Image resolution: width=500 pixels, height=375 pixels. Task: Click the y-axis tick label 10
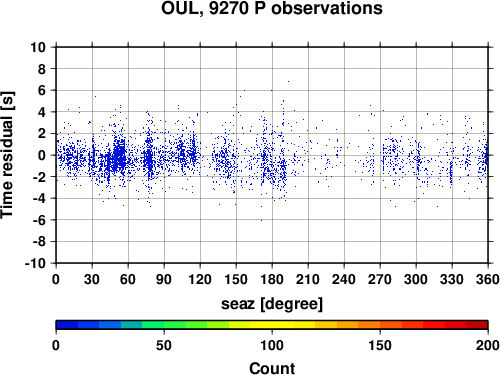tap(38, 47)
